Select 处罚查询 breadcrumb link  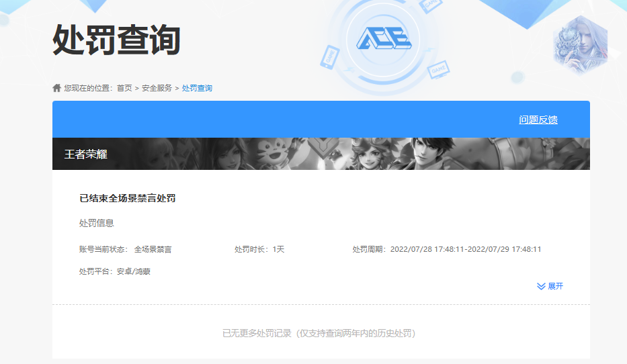(197, 88)
